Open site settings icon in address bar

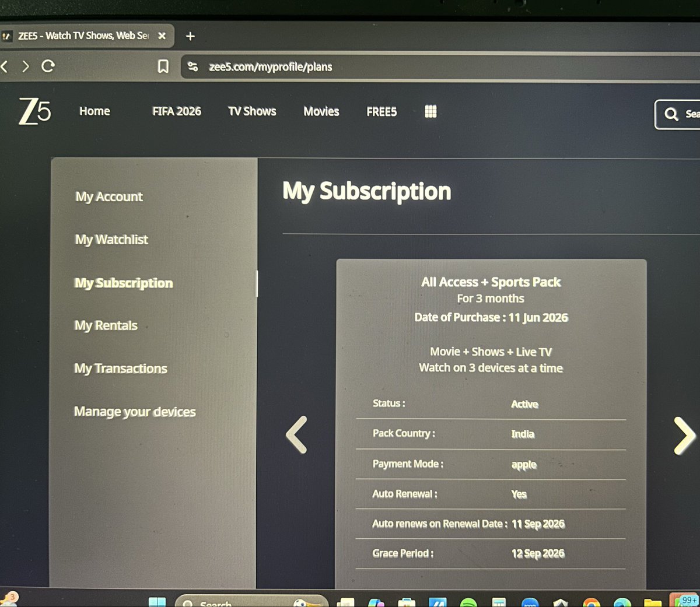(192, 67)
